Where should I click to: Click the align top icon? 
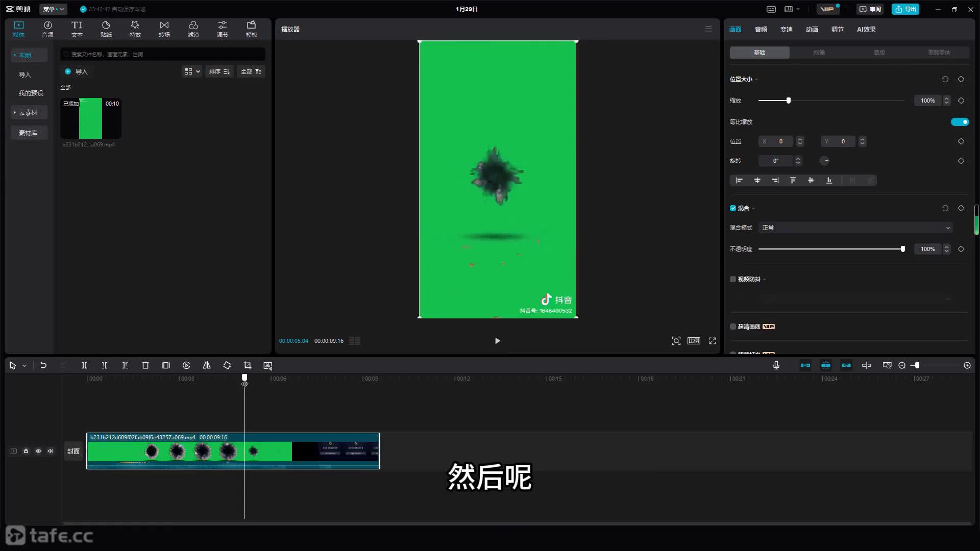[793, 180]
